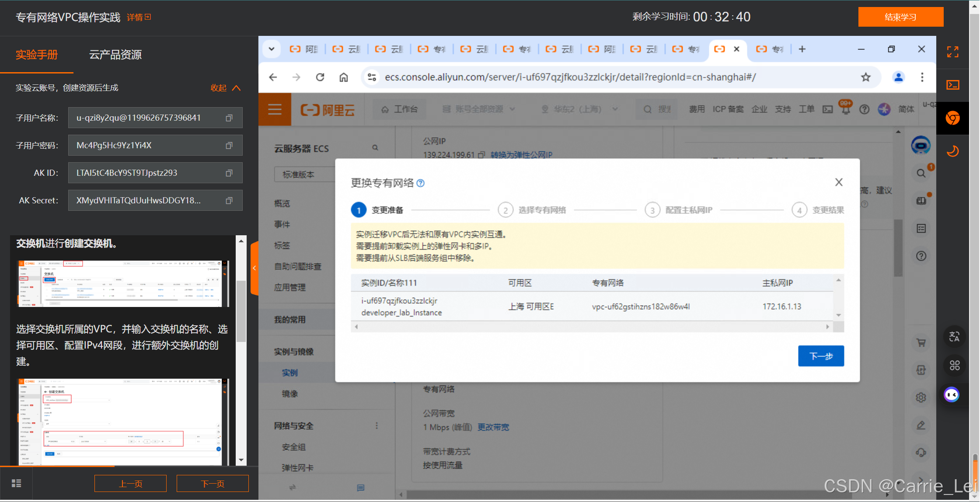The image size is (980, 502).
Task: Copy the sub-user name value
Action: pyautogui.click(x=229, y=118)
